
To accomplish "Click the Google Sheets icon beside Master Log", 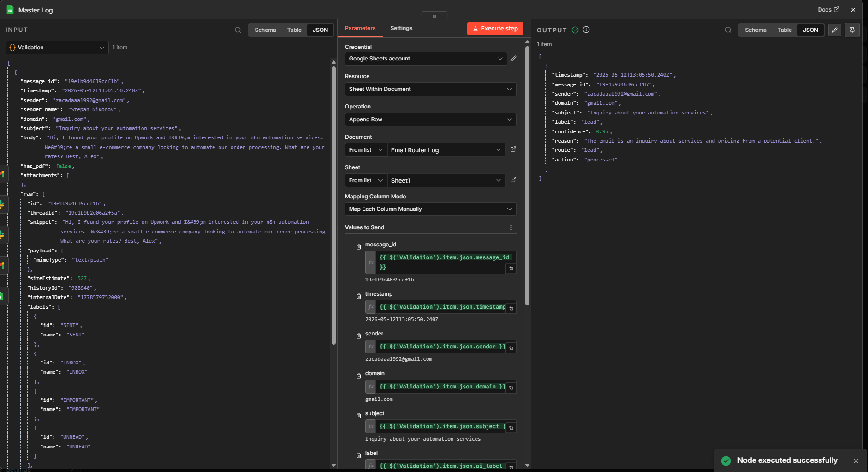I will click(x=10, y=10).
